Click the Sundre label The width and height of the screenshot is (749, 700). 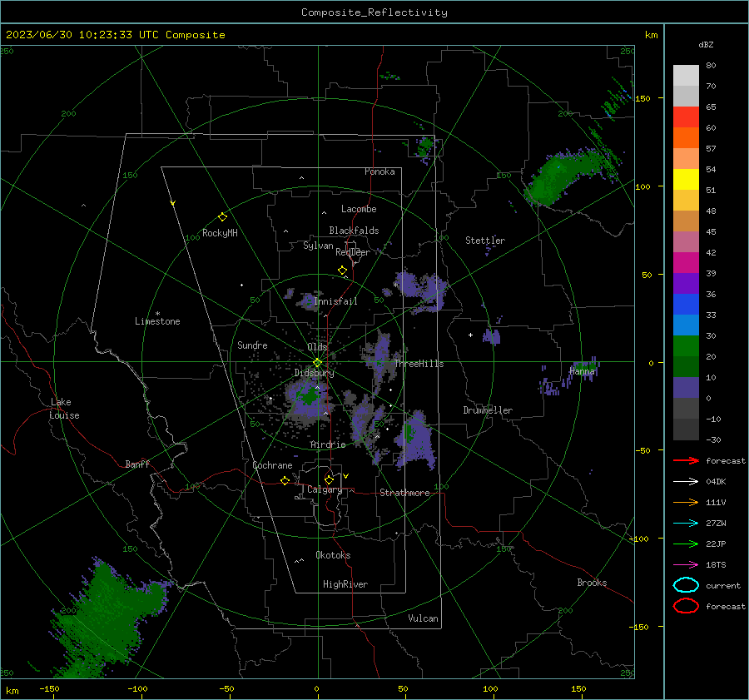coord(252,345)
